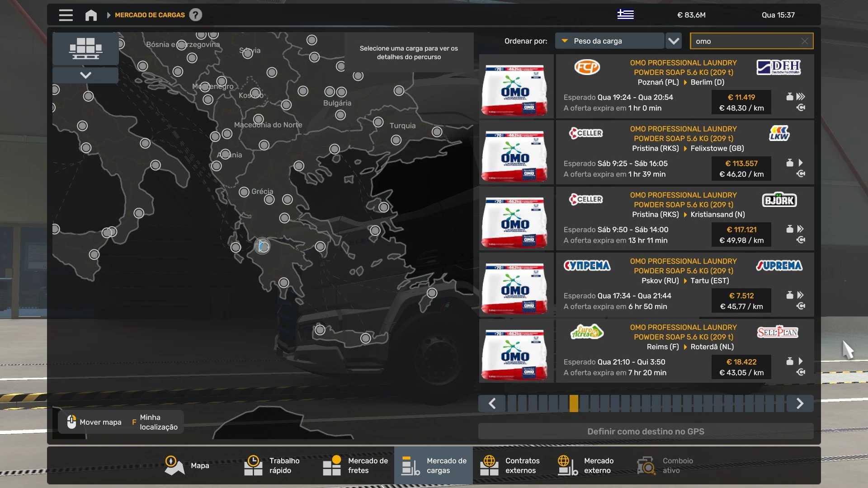Viewport: 868px width, 488px height.
Task: Select the € 18.422 price box
Action: [x=741, y=367]
